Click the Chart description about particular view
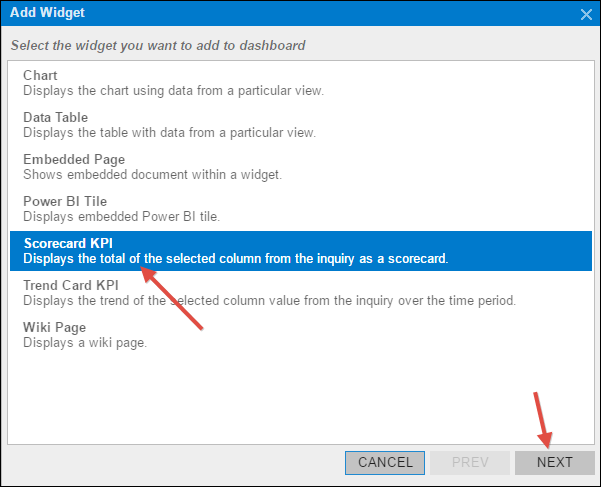601x487 pixels. point(173,91)
